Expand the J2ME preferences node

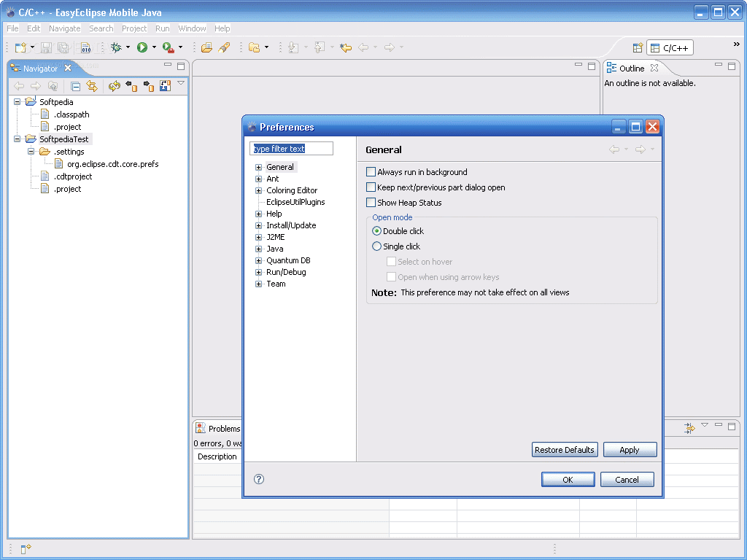coord(259,237)
